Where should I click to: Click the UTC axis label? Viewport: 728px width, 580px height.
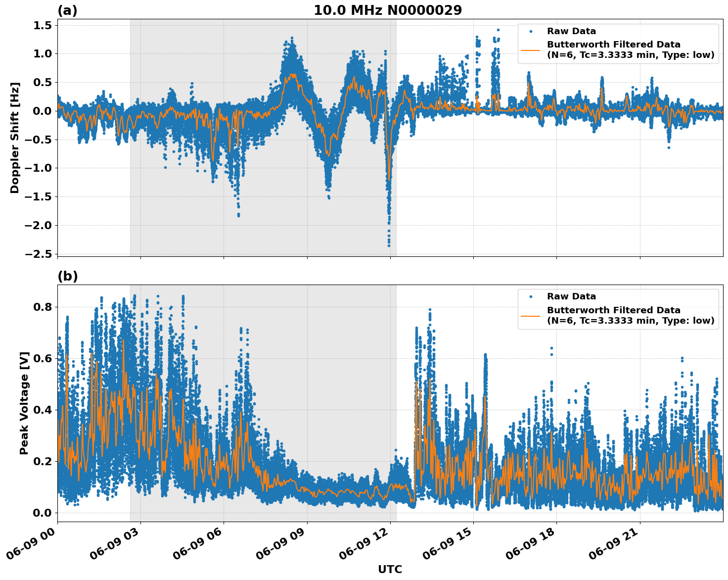pyautogui.click(x=390, y=569)
